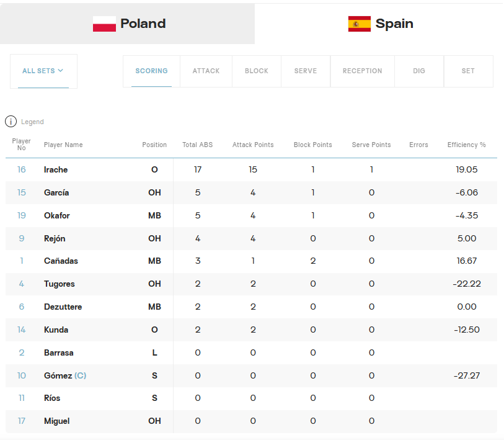Show the DIG tab

(x=419, y=71)
